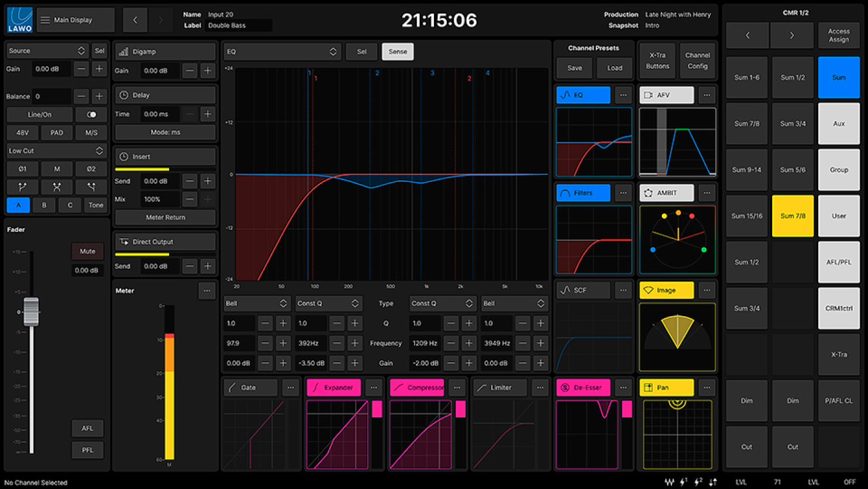Image resolution: width=868 pixels, height=489 pixels.
Task: Go to previous channel with back arrow
Action: pyautogui.click(x=135, y=20)
